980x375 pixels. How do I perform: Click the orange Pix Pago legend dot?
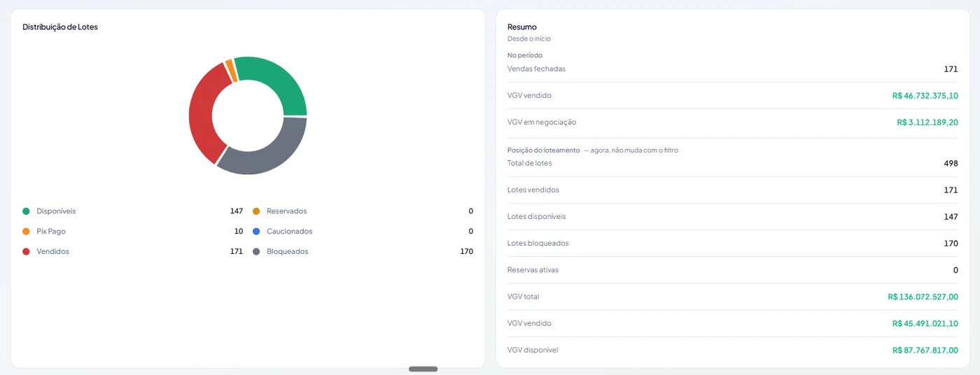click(26, 232)
